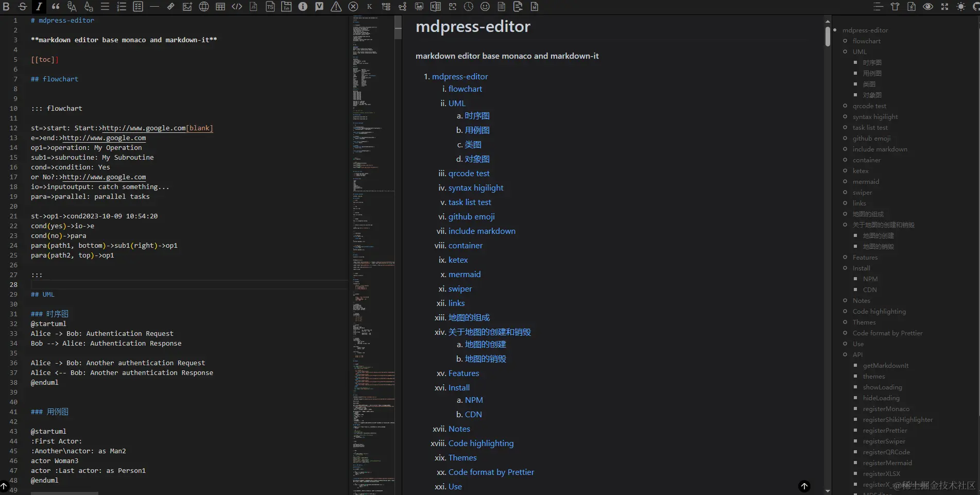980x495 pixels.
Task: Click the markdown file icon
Action: pyautogui.click(x=535, y=7)
